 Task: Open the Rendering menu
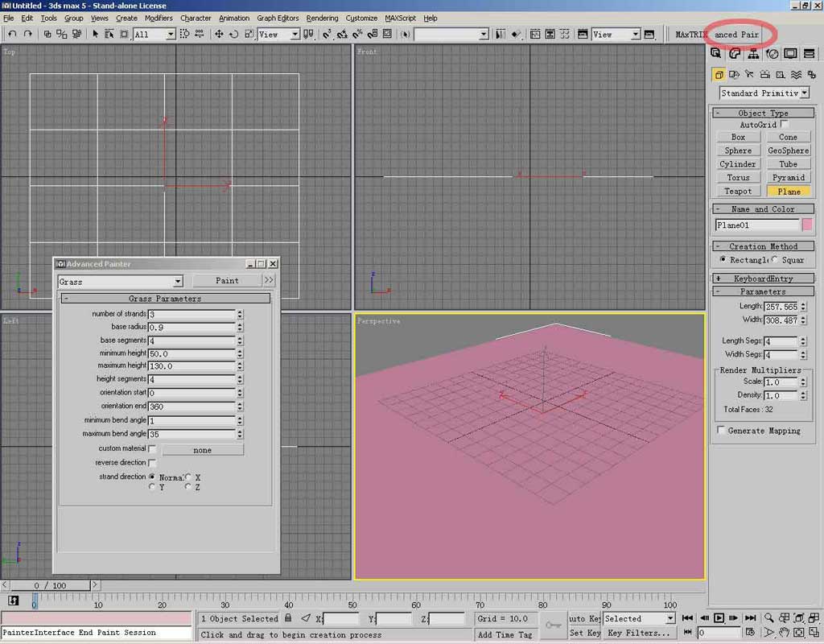(322, 18)
